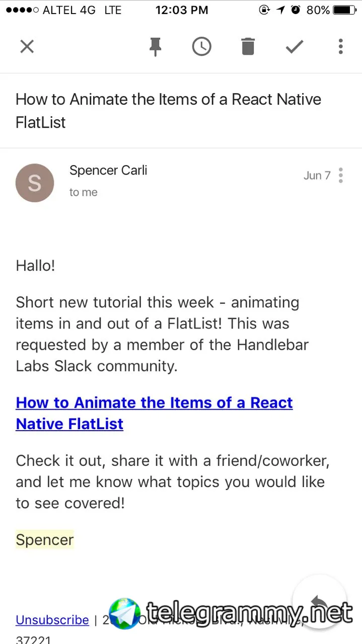This screenshot has width=362, height=644.
Task: Tap the Spencer Carli sender avatar
Action: point(35,183)
